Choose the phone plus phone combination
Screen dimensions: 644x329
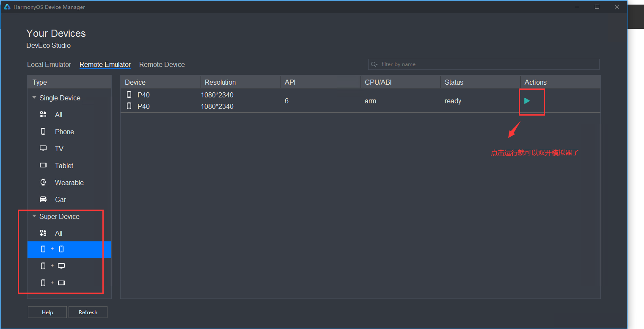[x=69, y=249]
